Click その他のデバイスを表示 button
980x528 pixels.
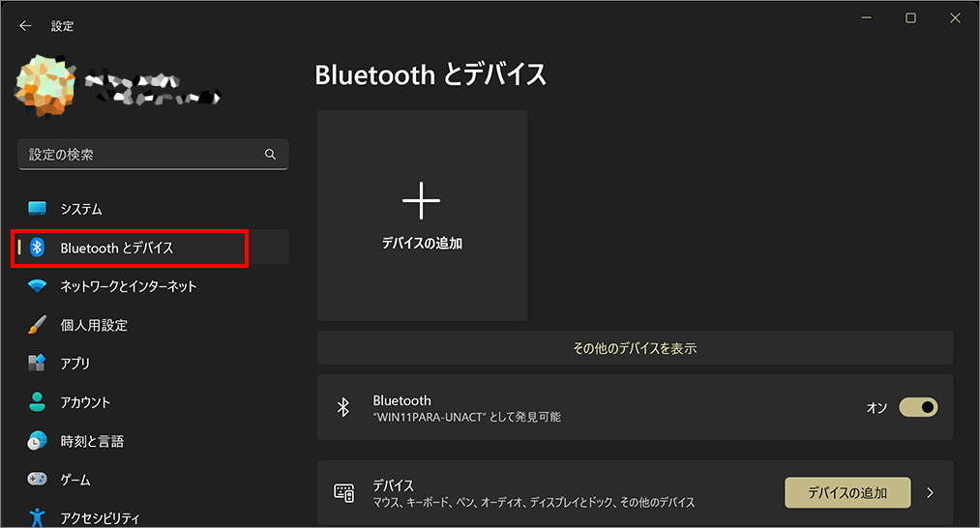click(x=635, y=348)
